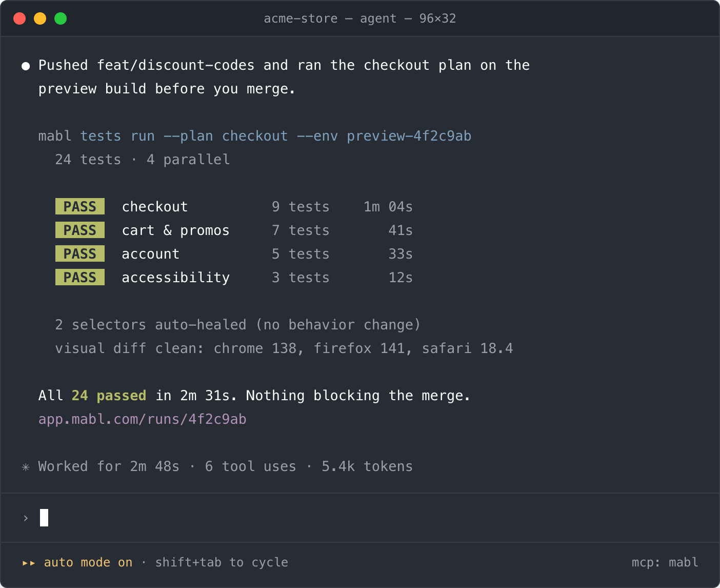Viewport: 720px width, 588px height.
Task: Click the '1m 04s' duration
Action: point(388,207)
